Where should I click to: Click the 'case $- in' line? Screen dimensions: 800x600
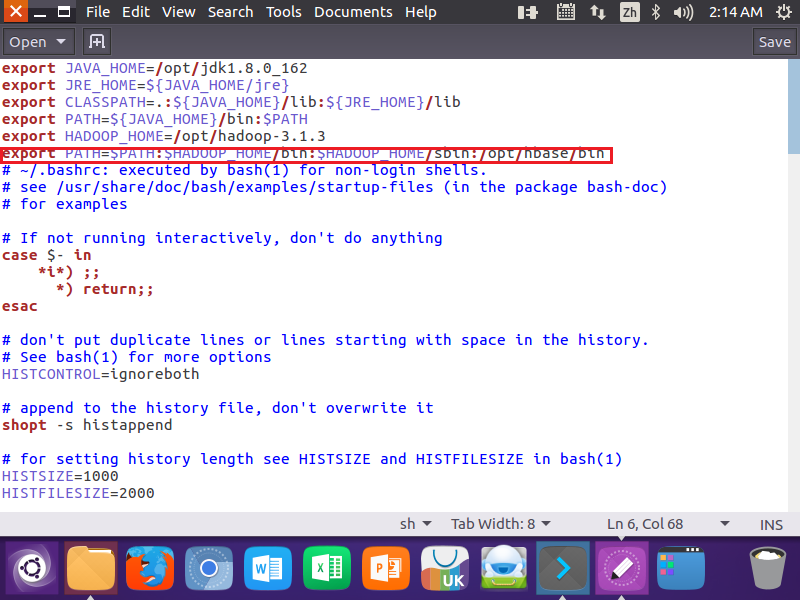[46, 255]
